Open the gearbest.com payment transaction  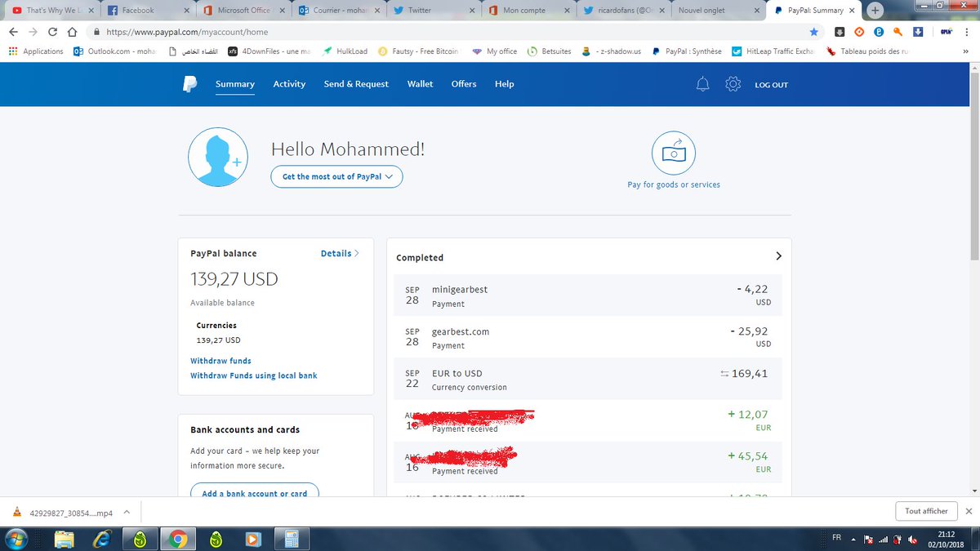tap(589, 337)
